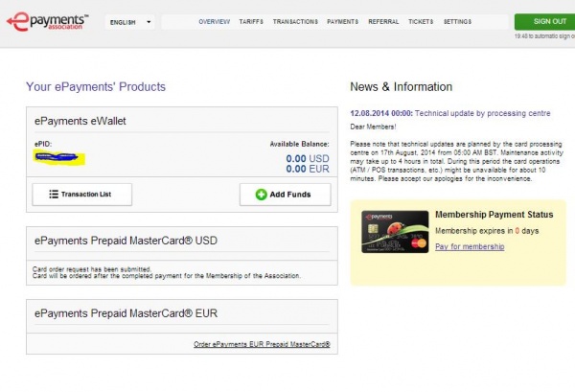Click the automatic sign out timer text

544,36
